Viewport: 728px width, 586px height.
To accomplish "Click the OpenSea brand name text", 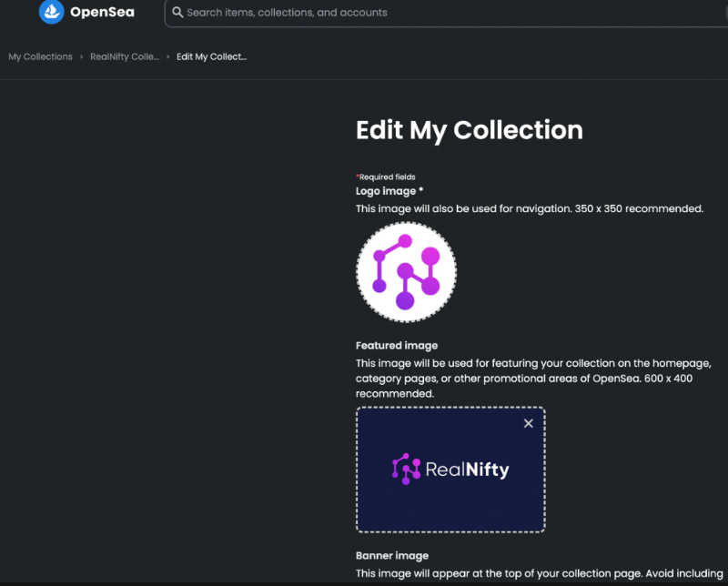I will 102,12.
